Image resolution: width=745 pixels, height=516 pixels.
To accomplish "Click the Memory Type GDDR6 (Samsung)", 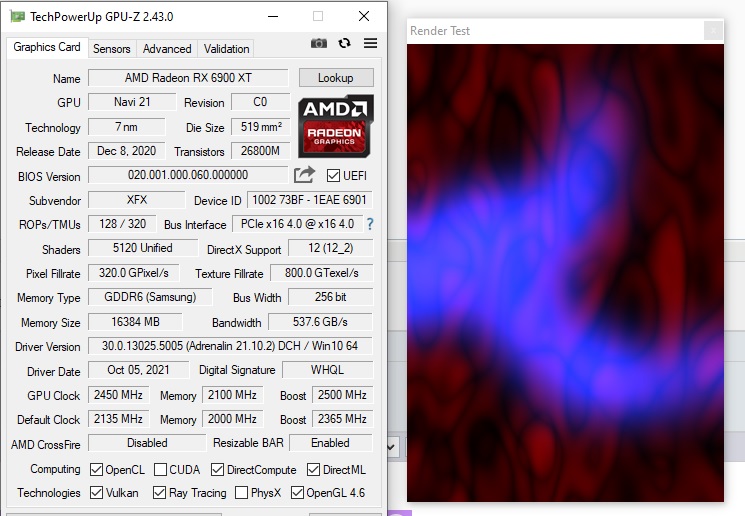I will 150,297.
